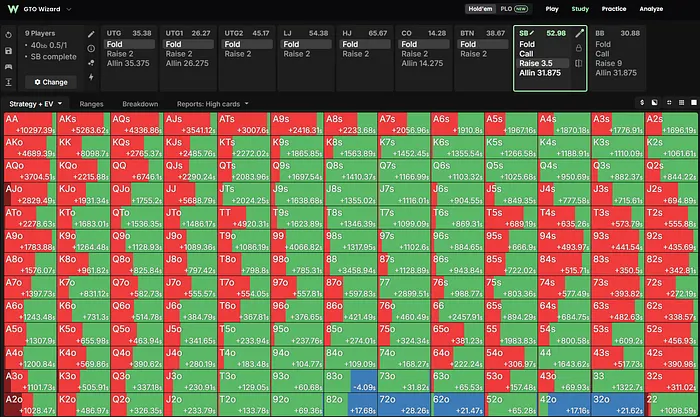Click the lock icon in SB panel

tap(579, 48)
